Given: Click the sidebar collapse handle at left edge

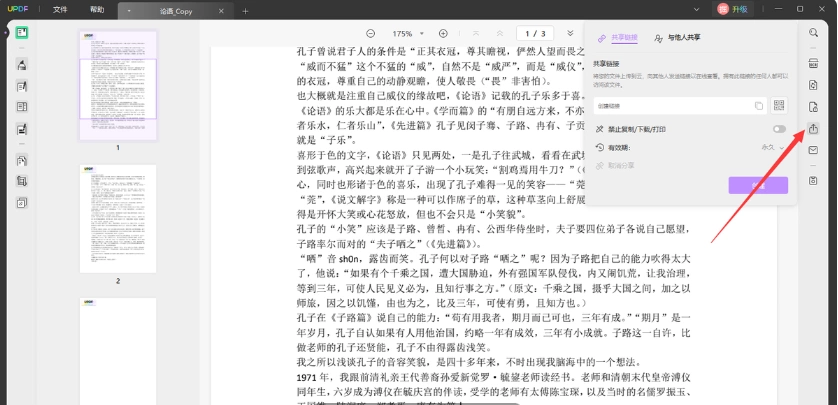Looking at the screenshot, I should tap(5, 32).
